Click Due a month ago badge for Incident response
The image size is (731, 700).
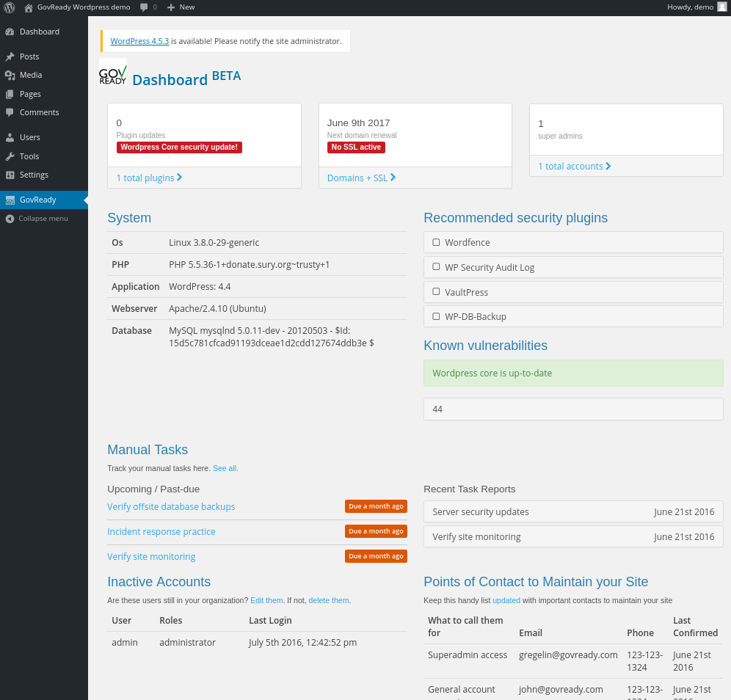pos(376,531)
